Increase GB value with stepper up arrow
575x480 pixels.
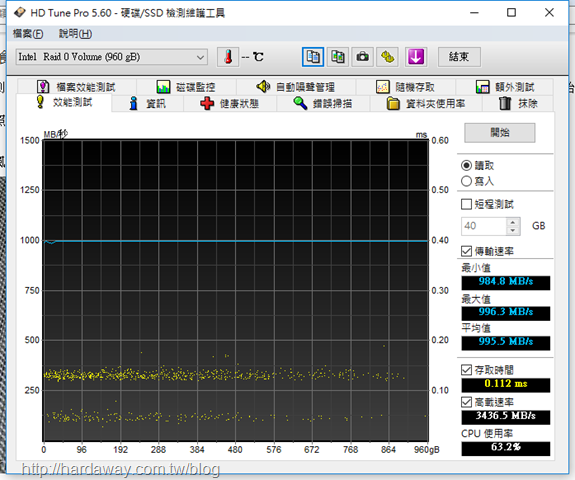click(513, 222)
